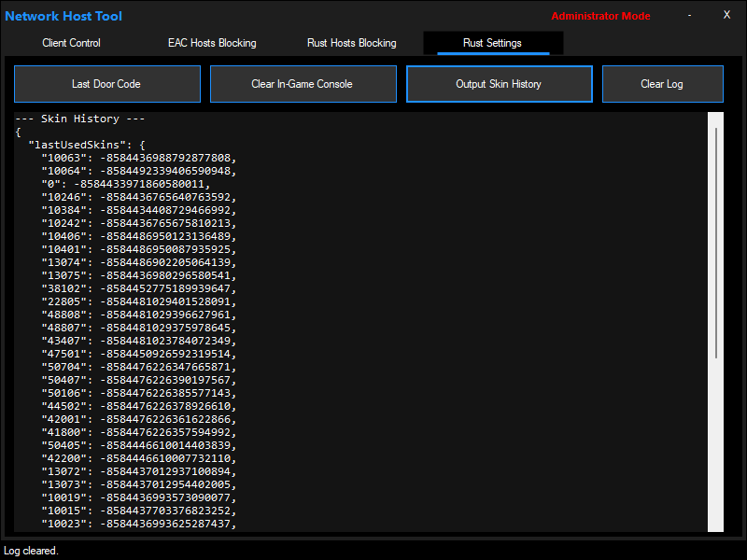Click the scrollbar track below the thumb
The image size is (747, 560).
(716, 448)
